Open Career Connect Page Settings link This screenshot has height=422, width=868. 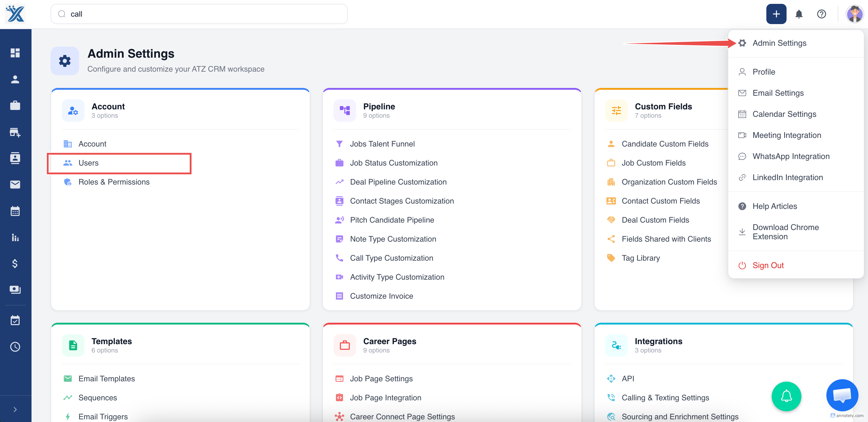[x=402, y=417]
